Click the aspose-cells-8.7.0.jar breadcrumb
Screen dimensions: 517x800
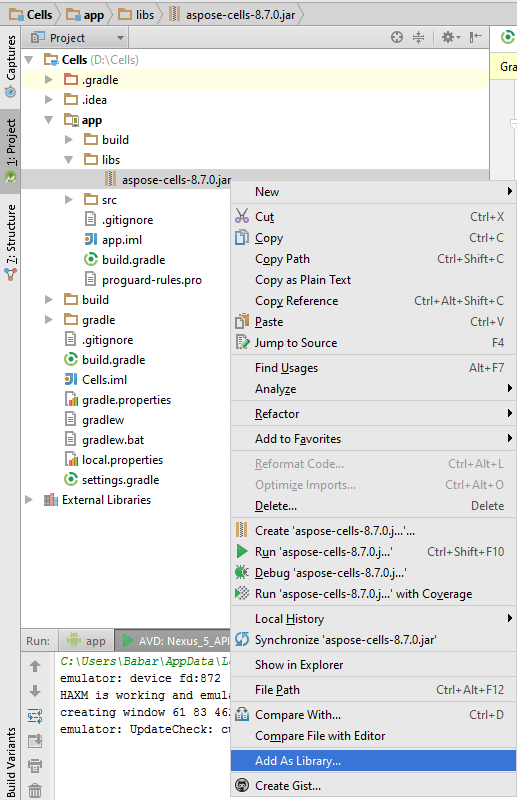point(232,15)
